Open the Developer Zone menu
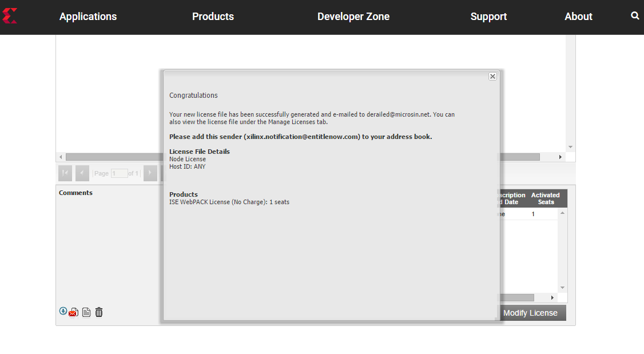 click(x=353, y=17)
